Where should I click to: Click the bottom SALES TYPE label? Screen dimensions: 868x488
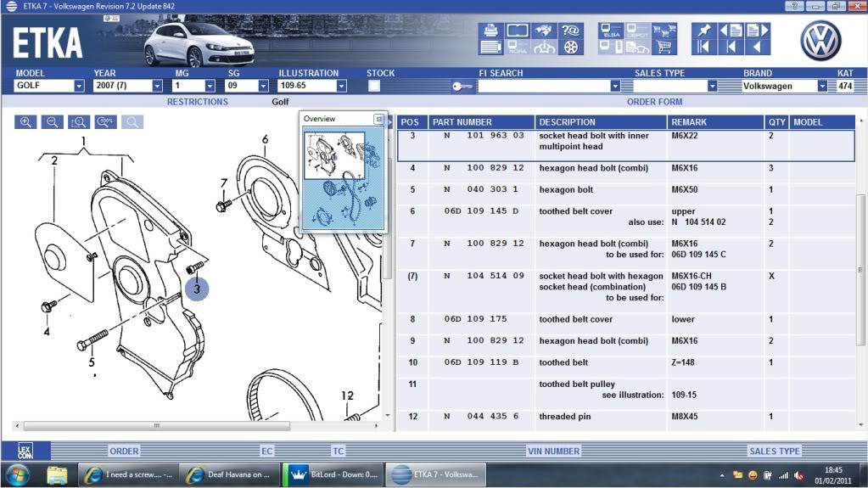[775, 451]
